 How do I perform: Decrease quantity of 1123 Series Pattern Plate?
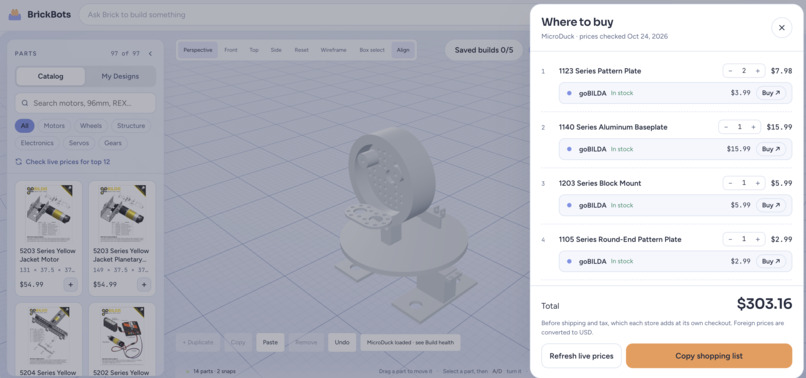tap(730, 71)
